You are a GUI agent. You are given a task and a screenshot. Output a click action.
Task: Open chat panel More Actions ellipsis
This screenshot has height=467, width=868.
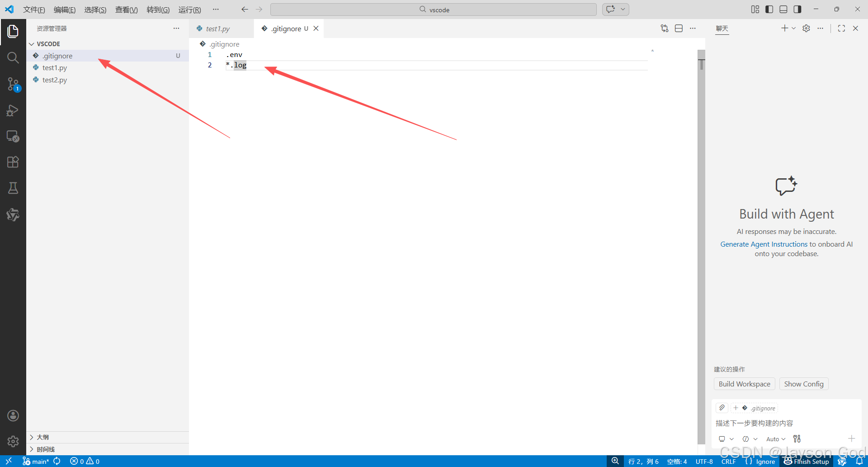[820, 29]
